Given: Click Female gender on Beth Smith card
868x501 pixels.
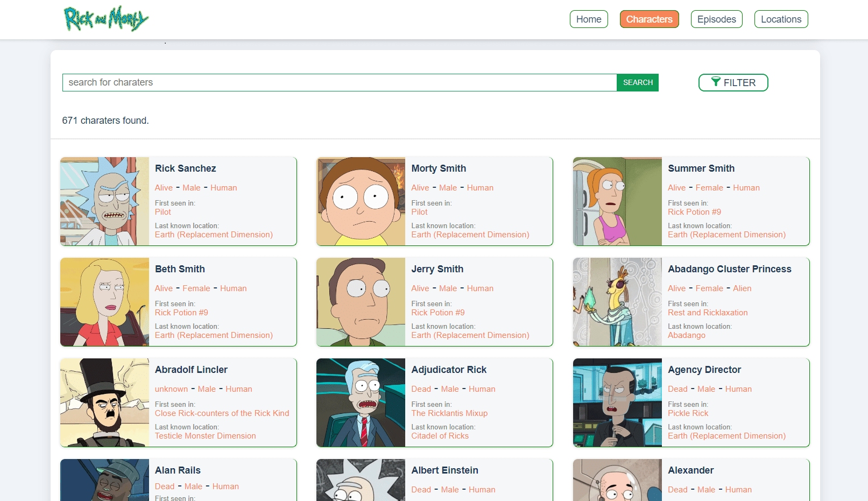Looking at the screenshot, I should [x=196, y=288].
